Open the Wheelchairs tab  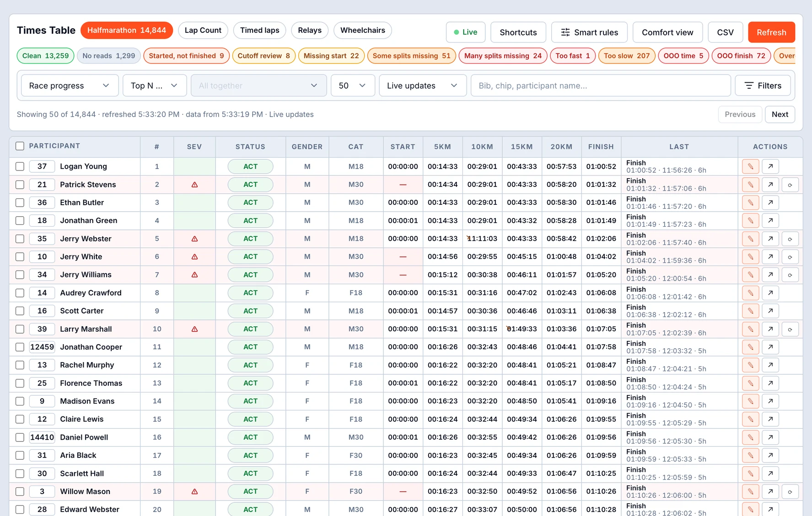(363, 30)
